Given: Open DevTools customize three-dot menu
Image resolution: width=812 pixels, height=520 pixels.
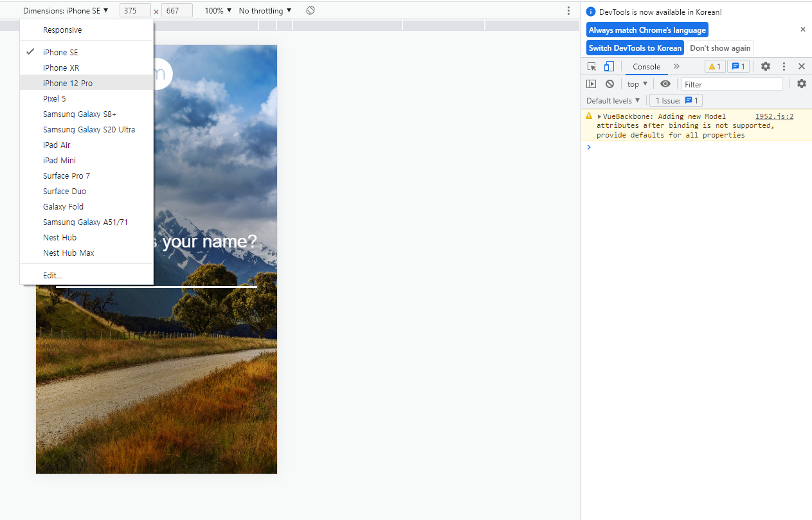Looking at the screenshot, I should (x=784, y=66).
